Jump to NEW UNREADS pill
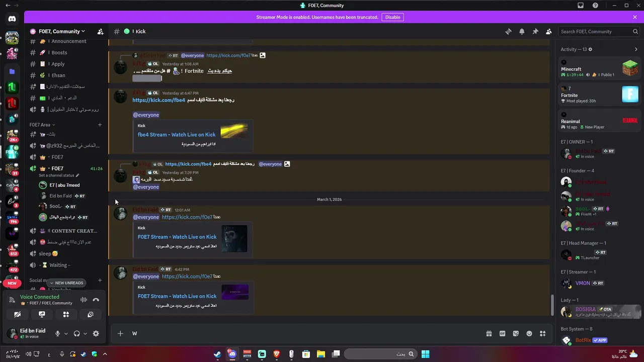This screenshot has width=644, height=362. click(66, 283)
